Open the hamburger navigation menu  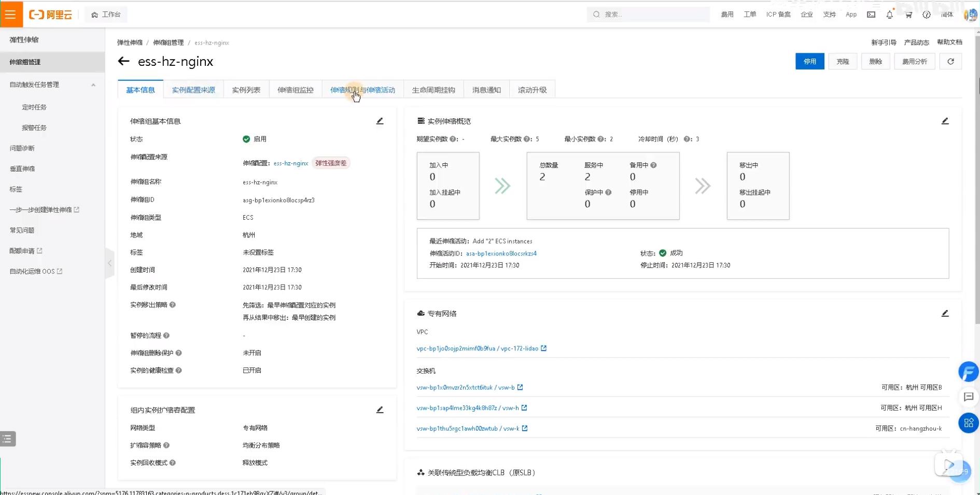[x=11, y=15]
